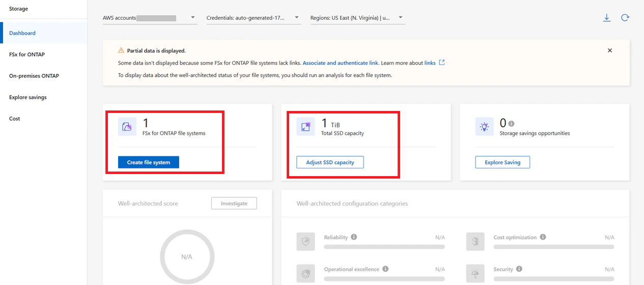
Task: Show info tooltip for Reliability category
Action: click(x=354, y=237)
